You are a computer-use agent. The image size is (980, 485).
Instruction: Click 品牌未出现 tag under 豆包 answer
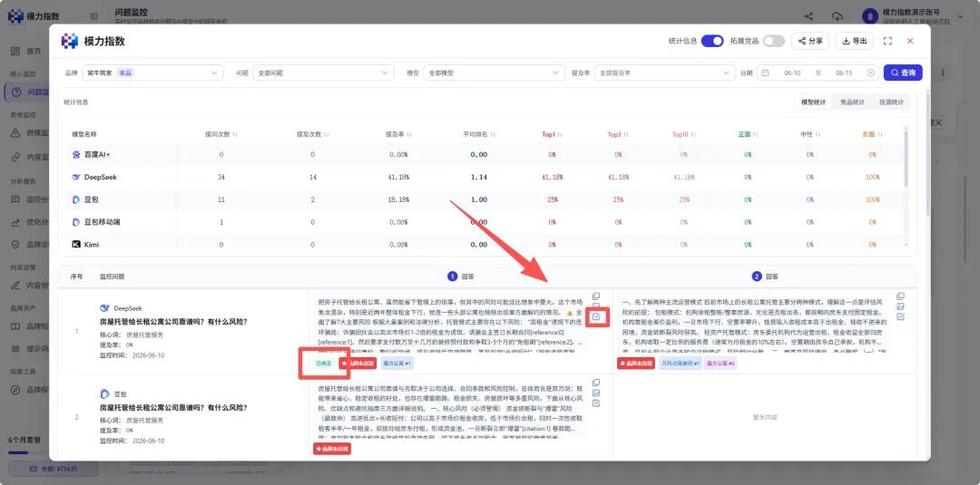[332, 449]
